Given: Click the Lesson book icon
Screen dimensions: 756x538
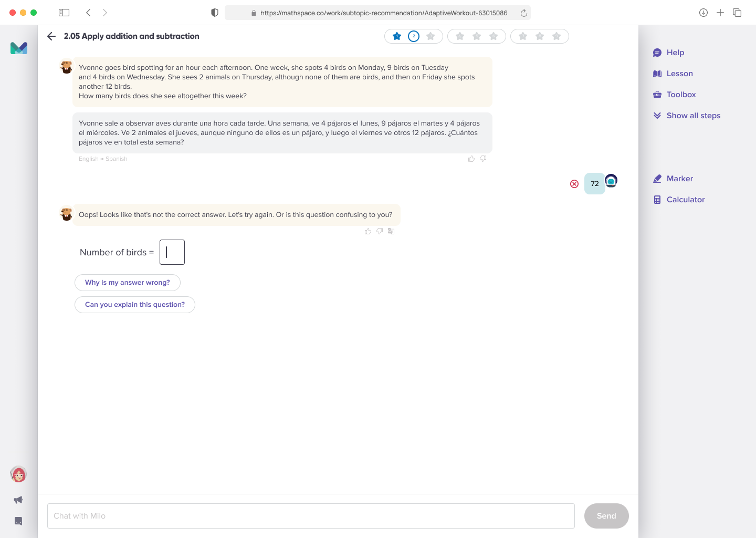Looking at the screenshot, I should tap(657, 74).
